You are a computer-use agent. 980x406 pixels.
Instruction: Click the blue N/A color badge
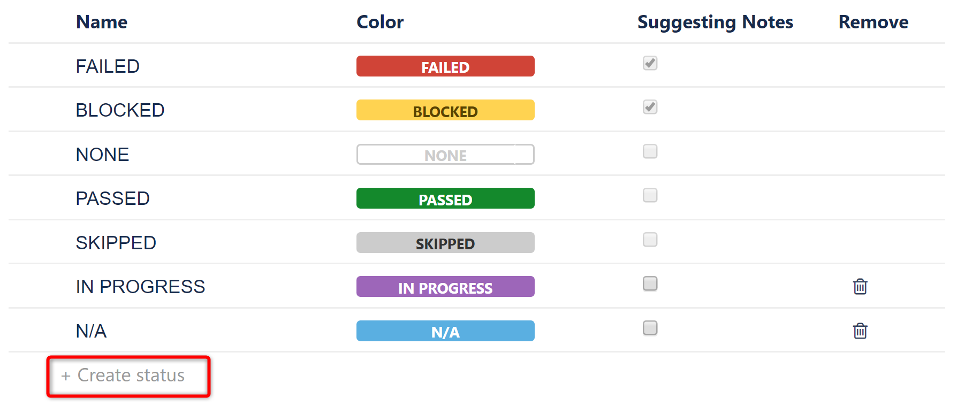click(445, 331)
